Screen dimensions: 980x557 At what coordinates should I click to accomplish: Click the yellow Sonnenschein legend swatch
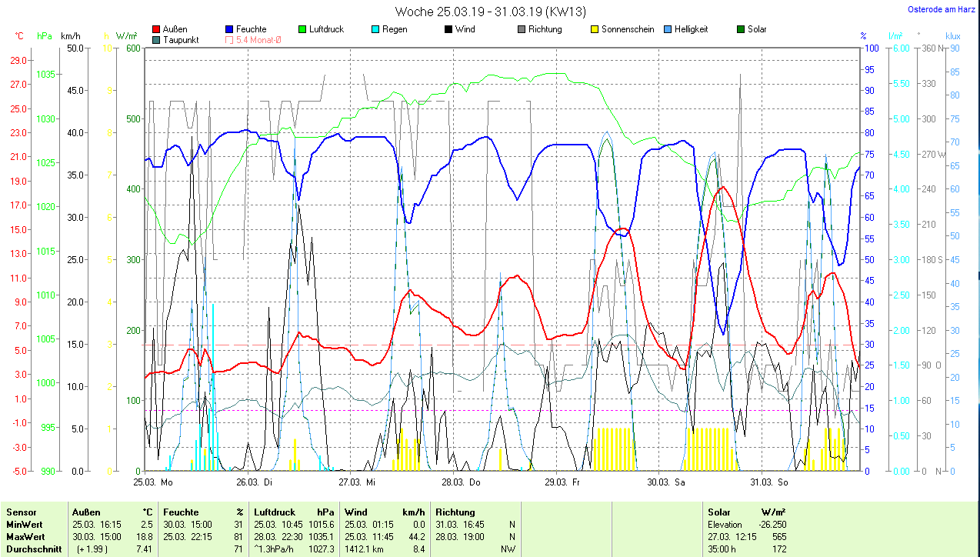[x=595, y=29]
